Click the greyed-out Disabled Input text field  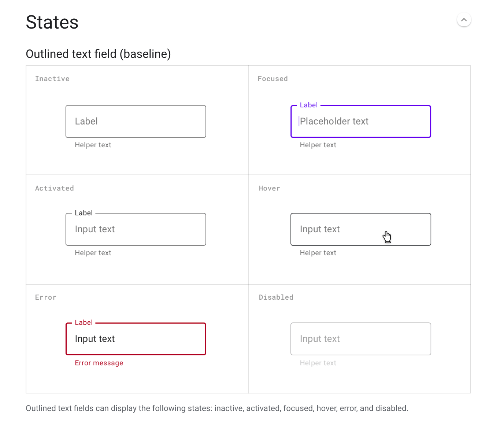pyautogui.click(x=360, y=339)
